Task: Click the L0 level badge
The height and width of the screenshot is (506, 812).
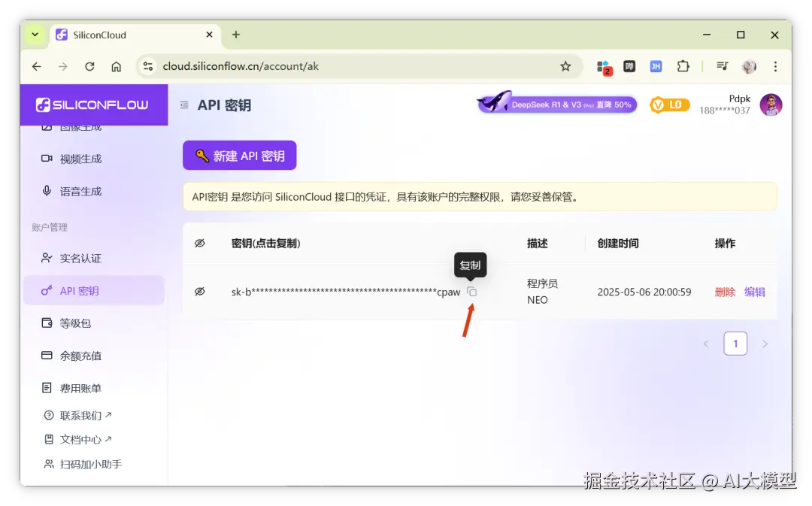Action: [670, 105]
